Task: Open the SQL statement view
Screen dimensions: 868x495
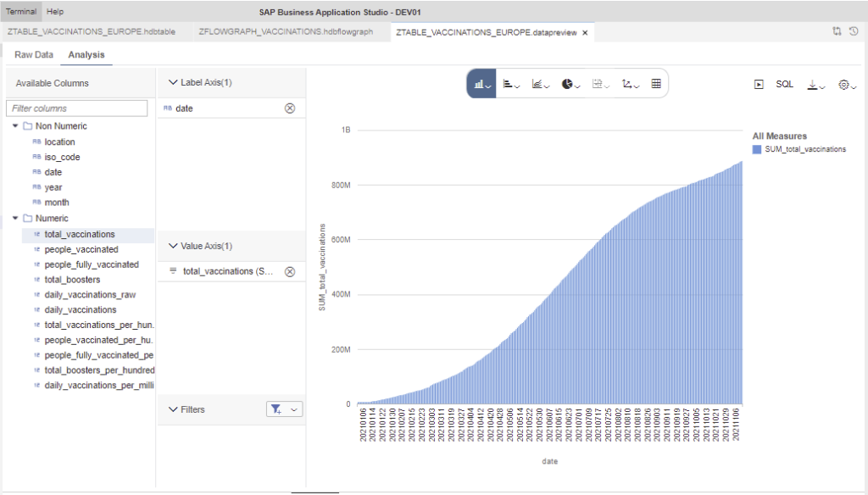Action: click(784, 84)
